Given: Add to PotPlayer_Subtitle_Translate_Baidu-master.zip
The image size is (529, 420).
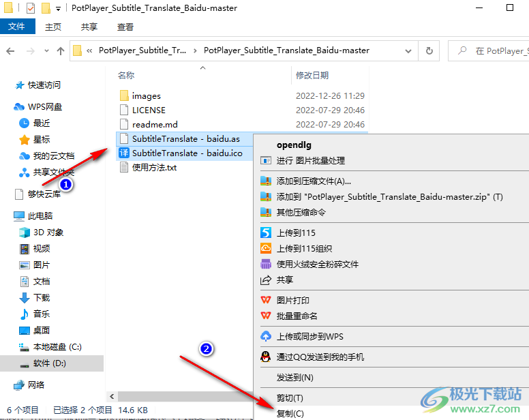Looking at the screenshot, I should pos(389,196).
